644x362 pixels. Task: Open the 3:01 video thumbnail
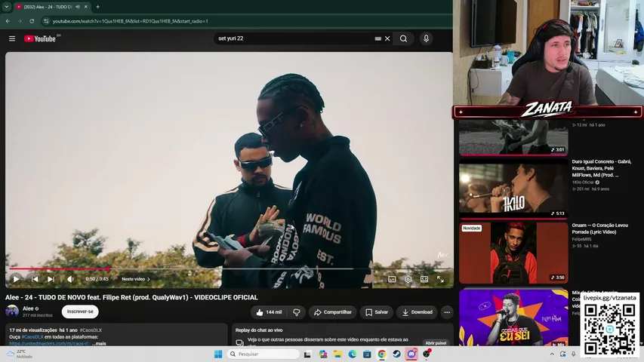(x=513, y=137)
